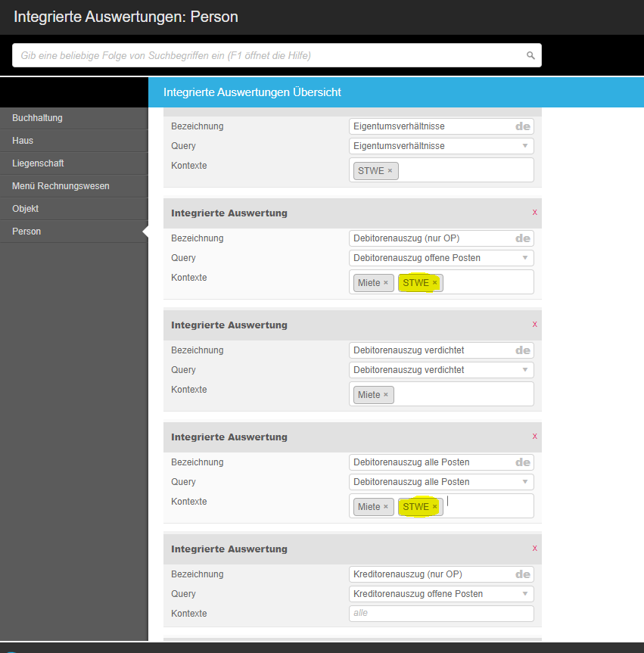Delete the Kreditorenauszug (nur OP) Auswertung
The image size is (644, 653).
coord(534,549)
